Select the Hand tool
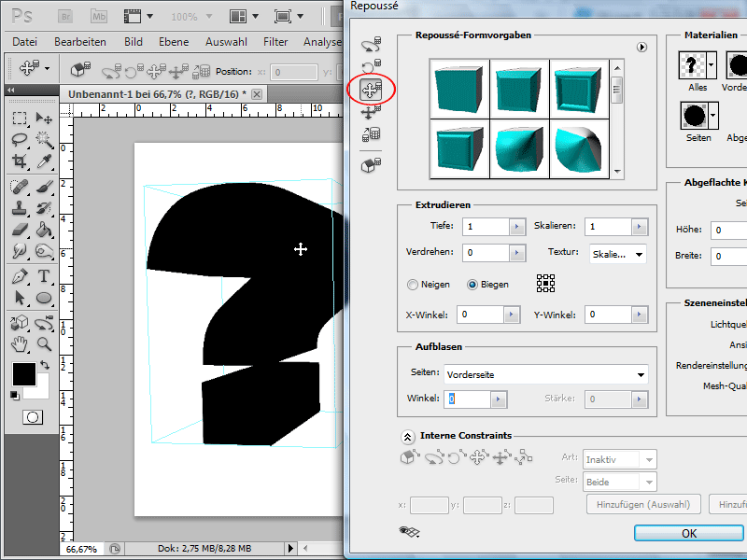The image size is (747, 560). point(19,343)
